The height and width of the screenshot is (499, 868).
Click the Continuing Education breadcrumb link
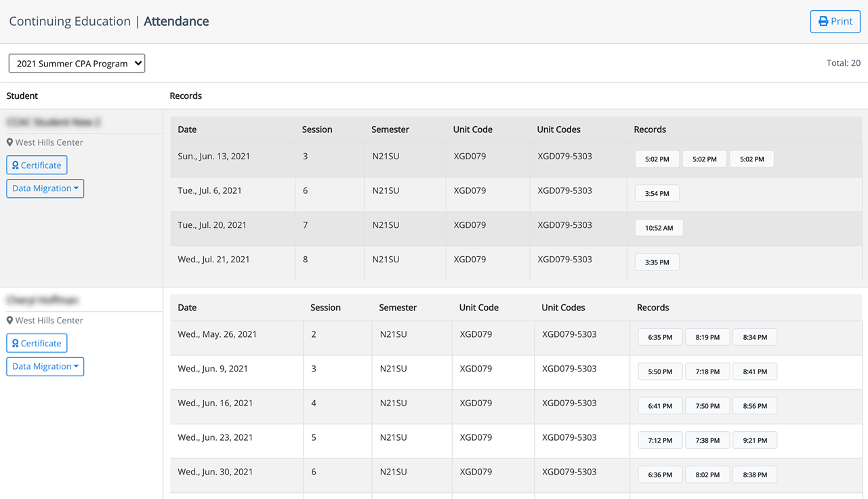click(70, 21)
